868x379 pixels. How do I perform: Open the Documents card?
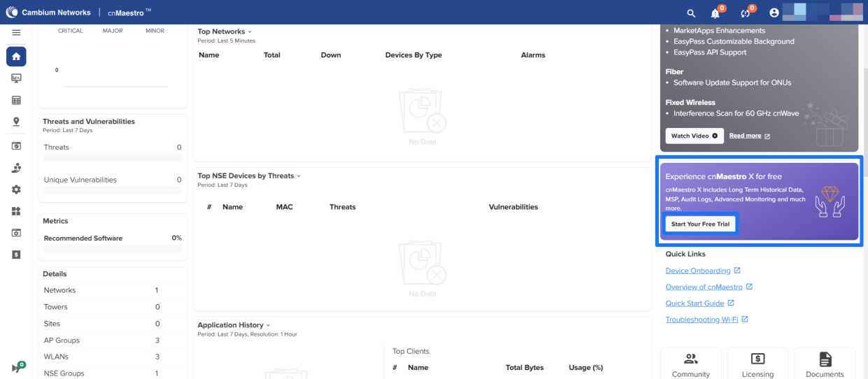[825, 364]
